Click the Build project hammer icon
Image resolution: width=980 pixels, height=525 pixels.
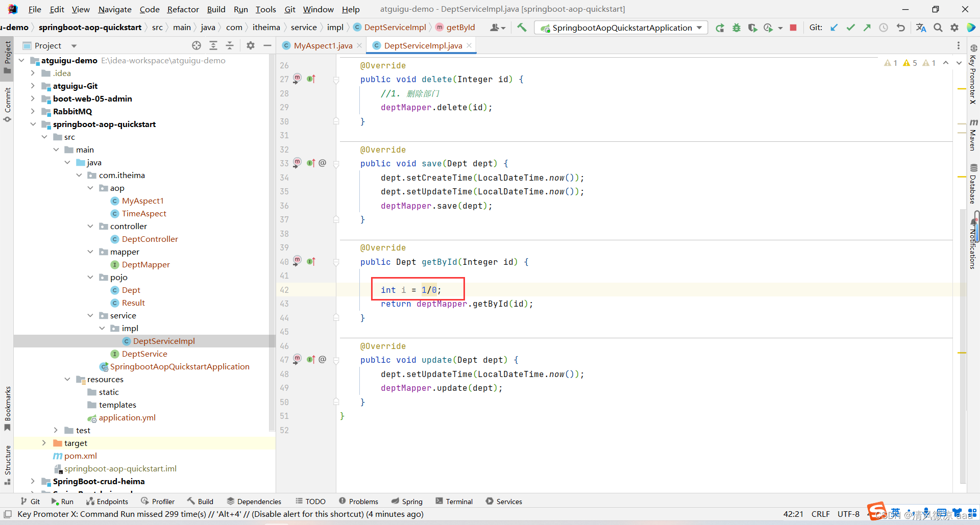522,28
